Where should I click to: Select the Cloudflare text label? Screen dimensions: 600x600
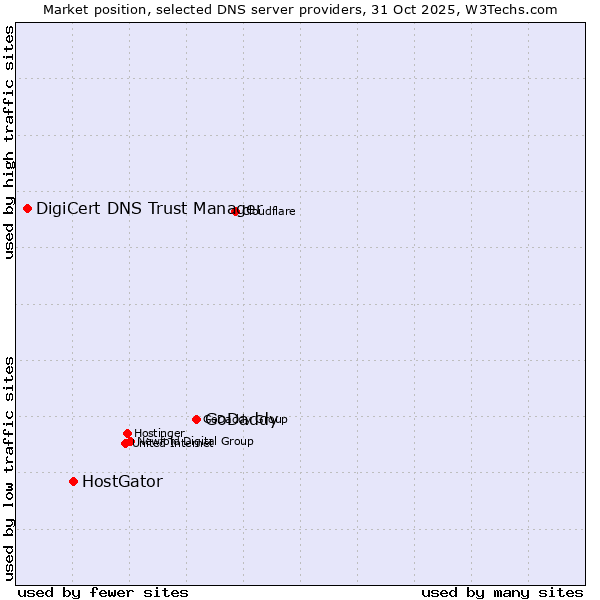coord(270,211)
